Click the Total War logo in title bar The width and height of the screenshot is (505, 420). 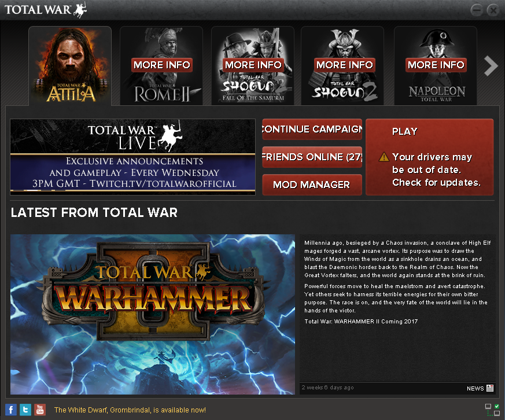[x=46, y=9]
